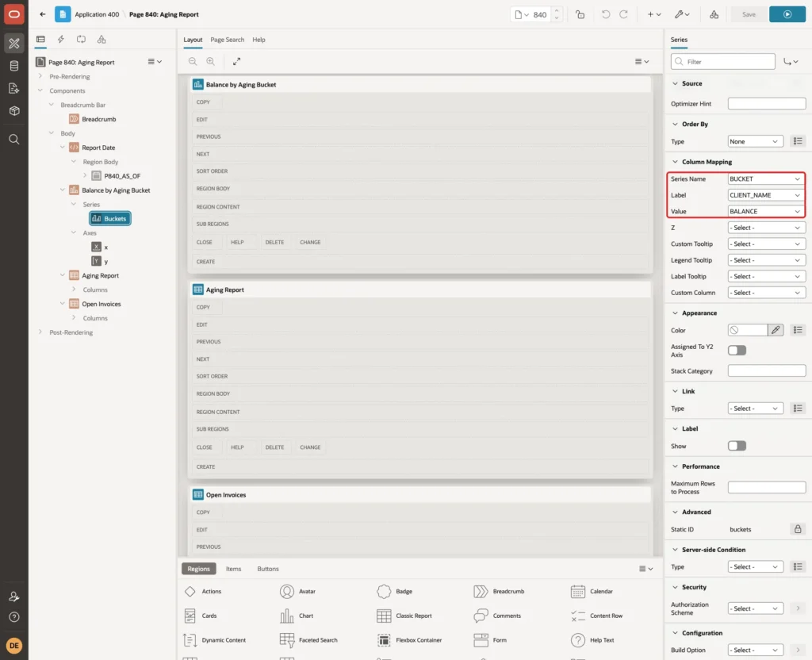The width and height of the screenshot is (812, 660).
Task: Switch to the Page Search tab
Action: (x=227, y=40)
